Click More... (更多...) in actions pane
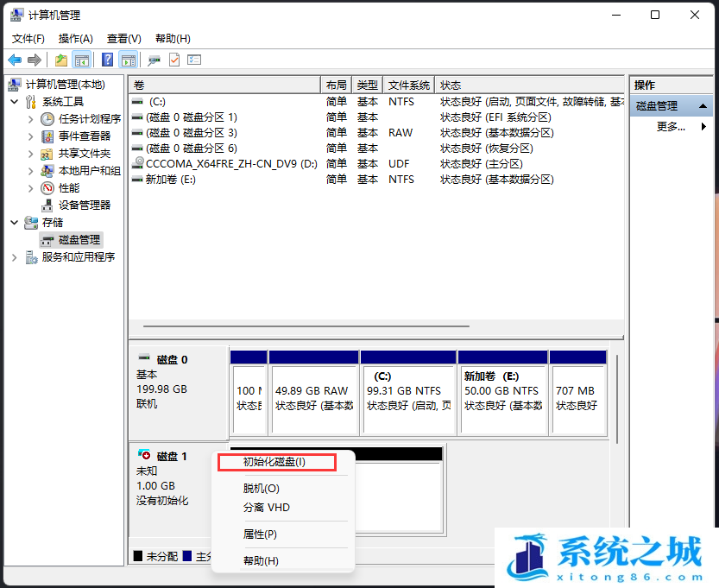The image size is (719, 588). pos(671,127)
